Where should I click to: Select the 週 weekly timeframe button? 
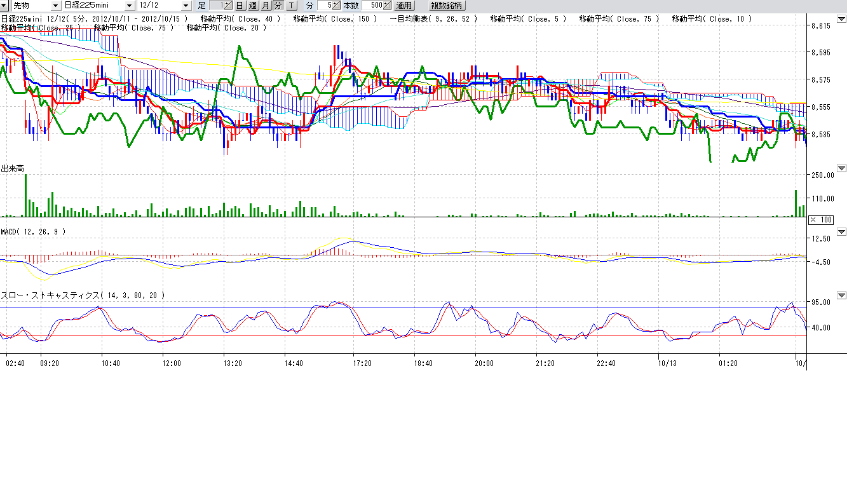[252, 5]
